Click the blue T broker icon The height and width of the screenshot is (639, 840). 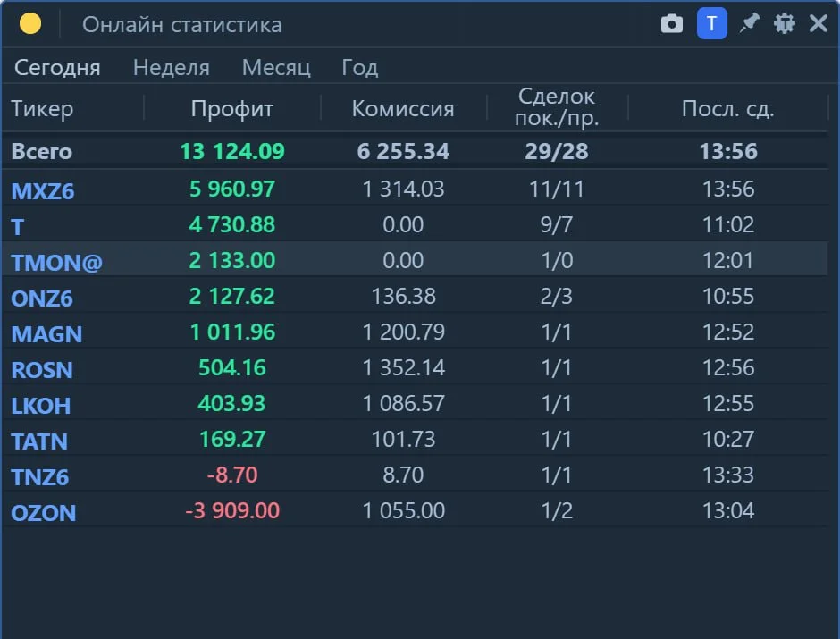point(711,23)
